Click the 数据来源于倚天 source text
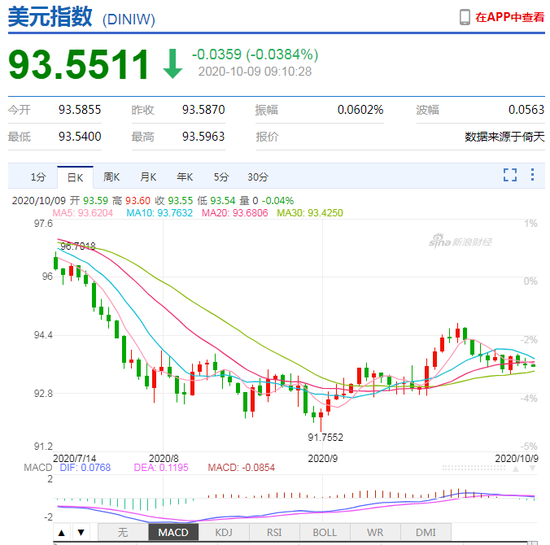This screenshot has width=550, height=545. pyautogui.click(x=504, y=137)
